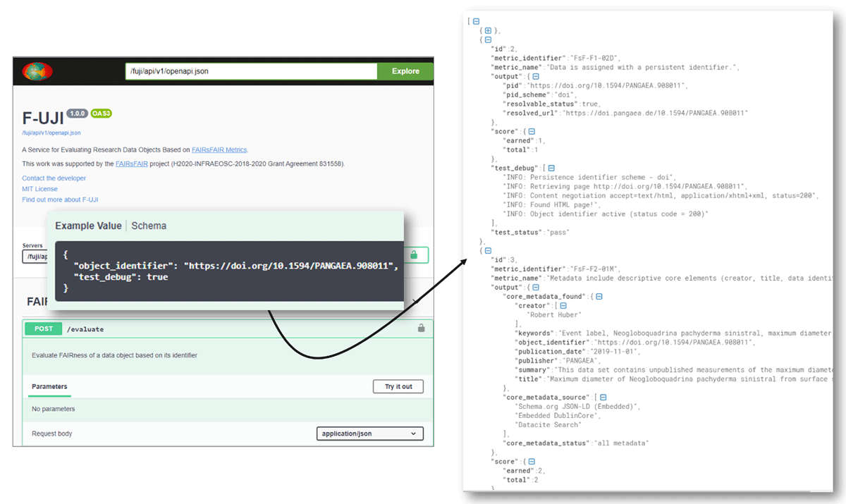
Task: Collapse the JSON object with id 2
Action: [488, 40]
